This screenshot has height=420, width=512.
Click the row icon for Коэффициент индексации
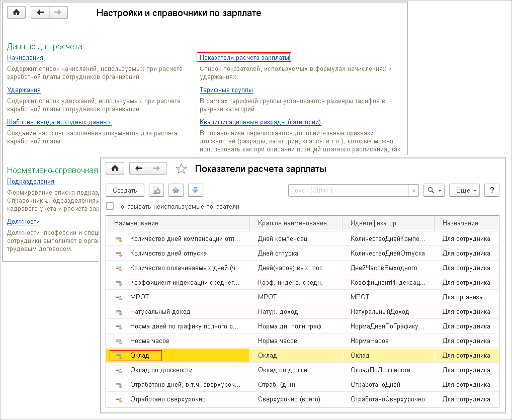(x=119, y=283)
